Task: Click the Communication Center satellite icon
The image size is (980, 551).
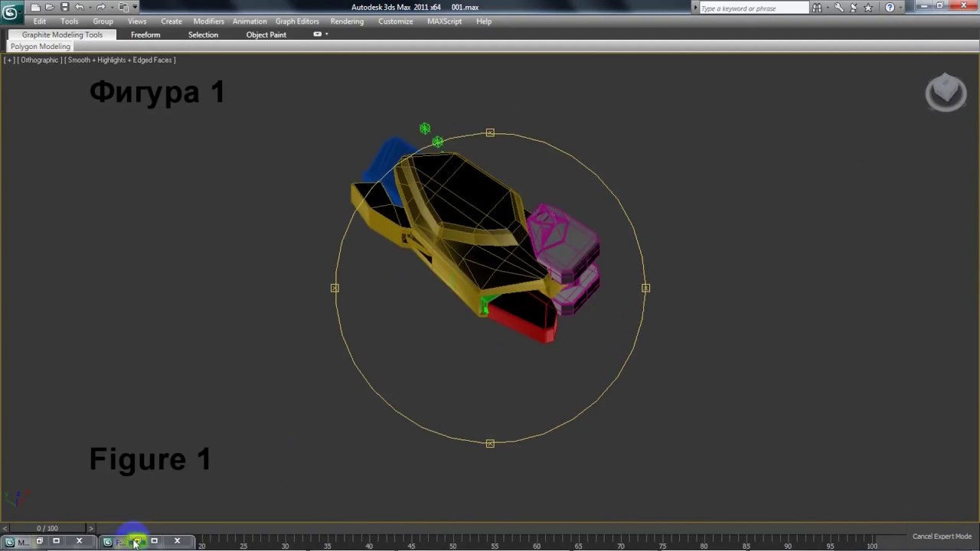Action: tap(854, 8)
